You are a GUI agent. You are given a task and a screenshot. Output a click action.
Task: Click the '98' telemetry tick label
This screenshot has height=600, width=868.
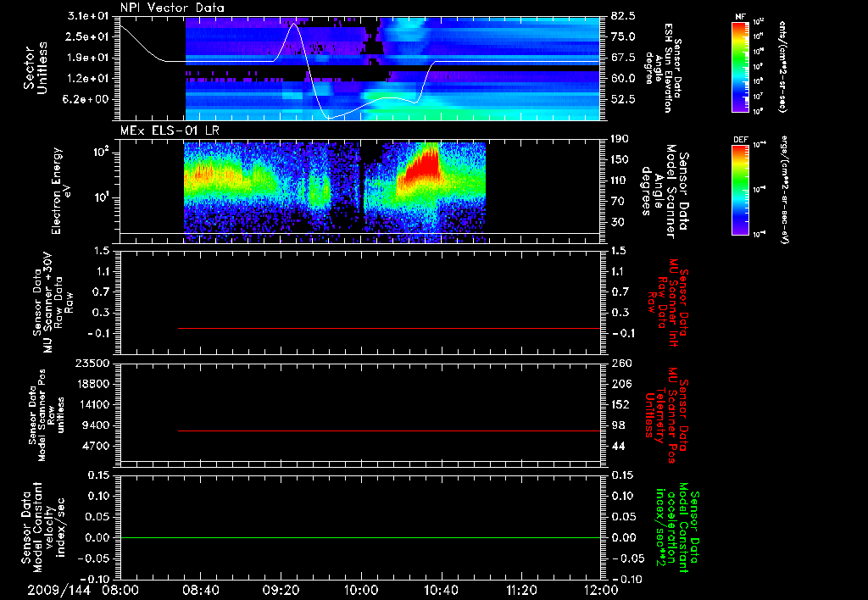(x=618, y=425)
